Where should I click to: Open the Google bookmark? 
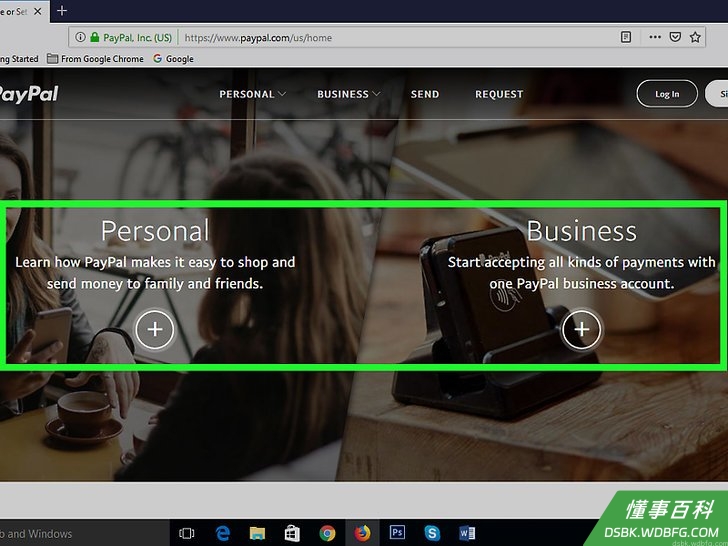[174, 59]
